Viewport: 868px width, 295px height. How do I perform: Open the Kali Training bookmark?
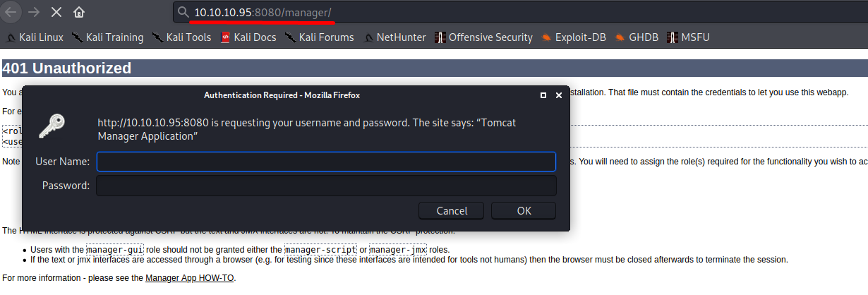pos(107,37)
